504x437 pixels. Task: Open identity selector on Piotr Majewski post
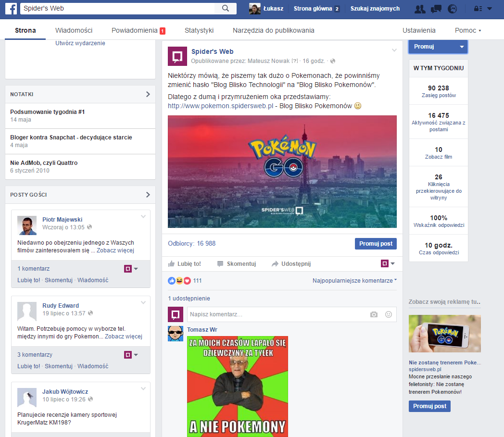(131, 269)
